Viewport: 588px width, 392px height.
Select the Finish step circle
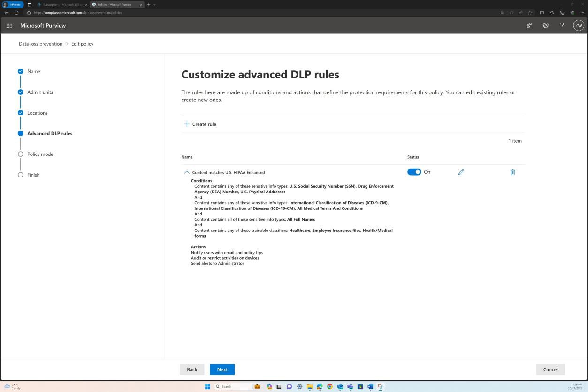pyautogui.click(x=21, y=175)
